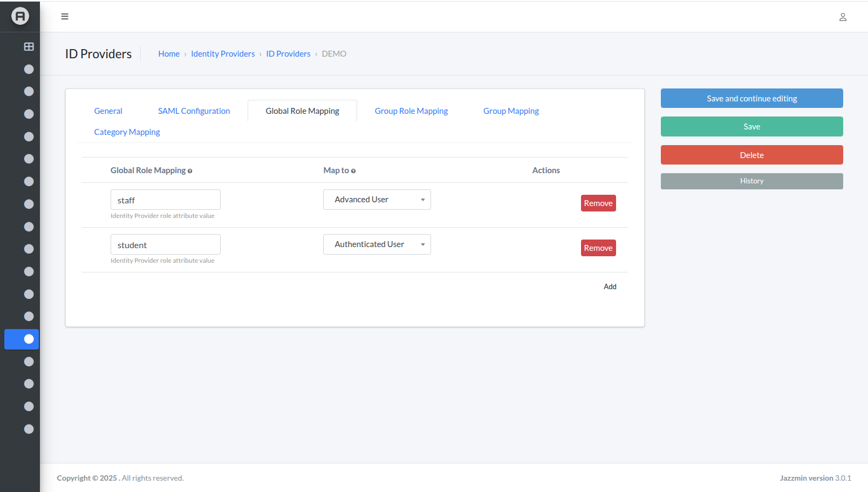Image resolution: width=868 pixels, height=492 pixels.
Task: Click the circular app logo in the top-left corner
Action: click(x=20, y=16)
